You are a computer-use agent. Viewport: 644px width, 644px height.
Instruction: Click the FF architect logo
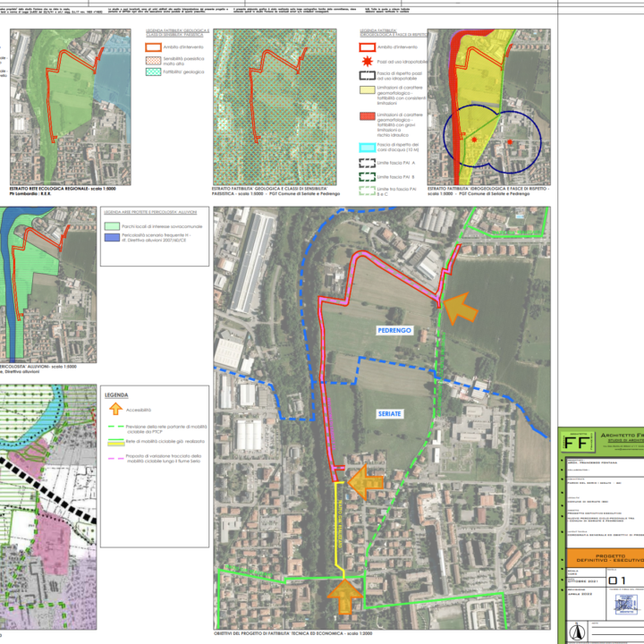pyautogui.click(x=578, y=443)
